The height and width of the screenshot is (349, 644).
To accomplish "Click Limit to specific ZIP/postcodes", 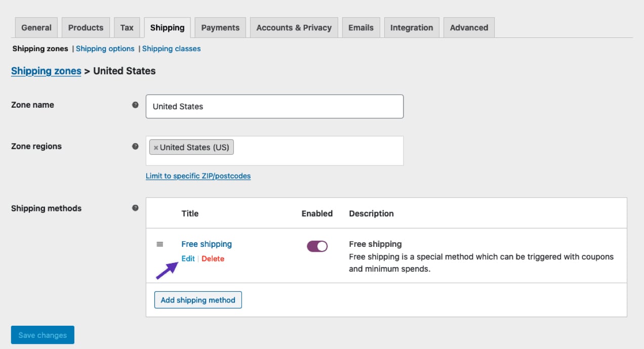I will [x=198, y=176].
